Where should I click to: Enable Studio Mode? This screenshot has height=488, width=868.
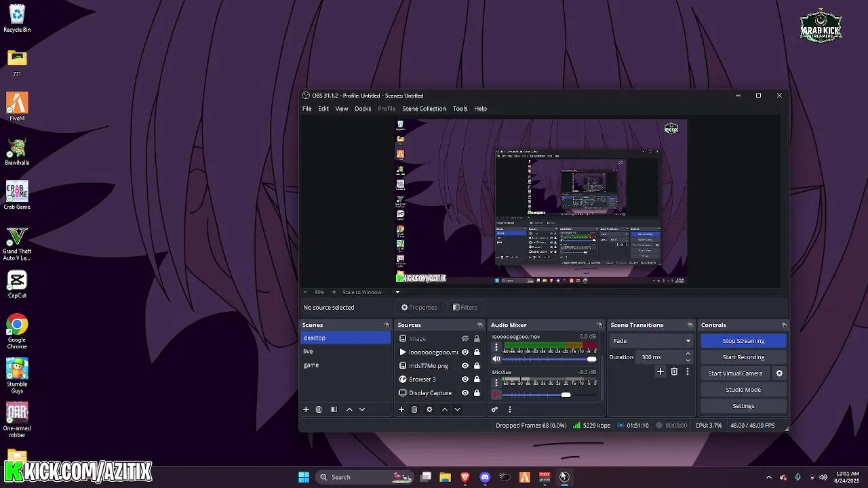tap(743, 390)
